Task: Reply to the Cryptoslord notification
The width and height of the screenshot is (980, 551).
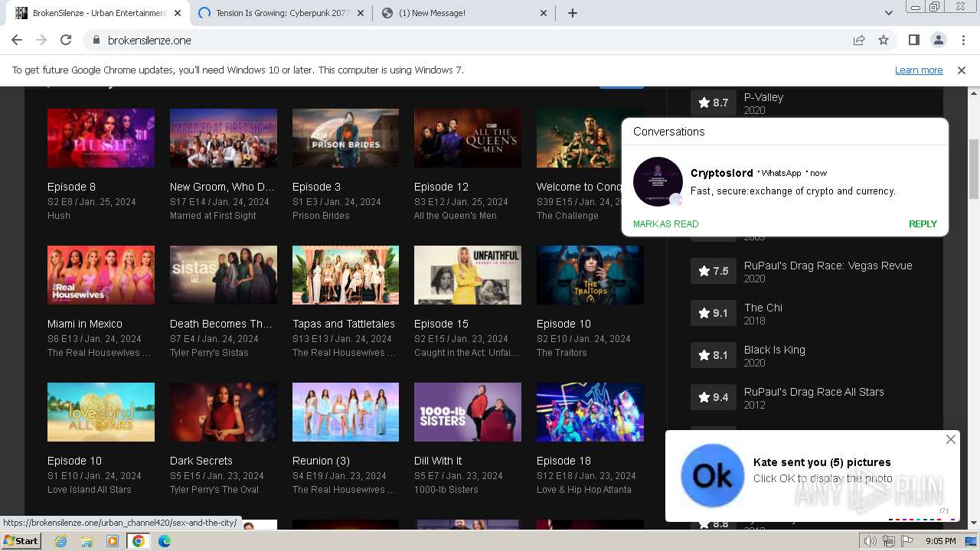Action: pyautogui.click(x=923, y=224)
